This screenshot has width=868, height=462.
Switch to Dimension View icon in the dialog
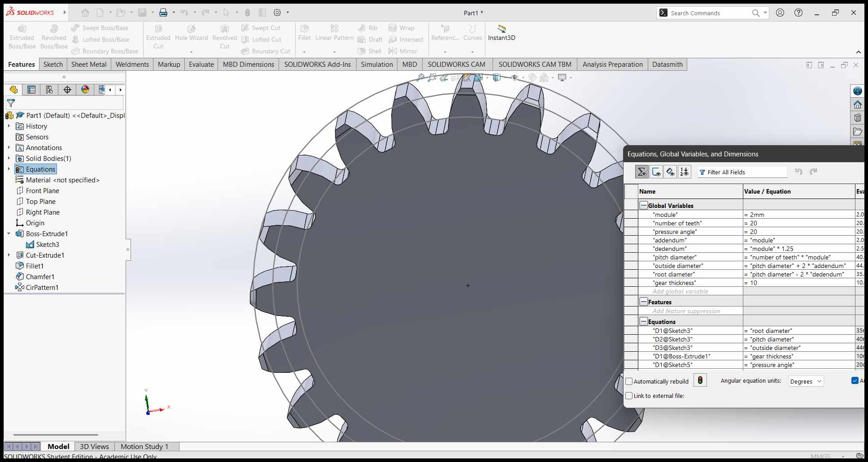(670, 172)
